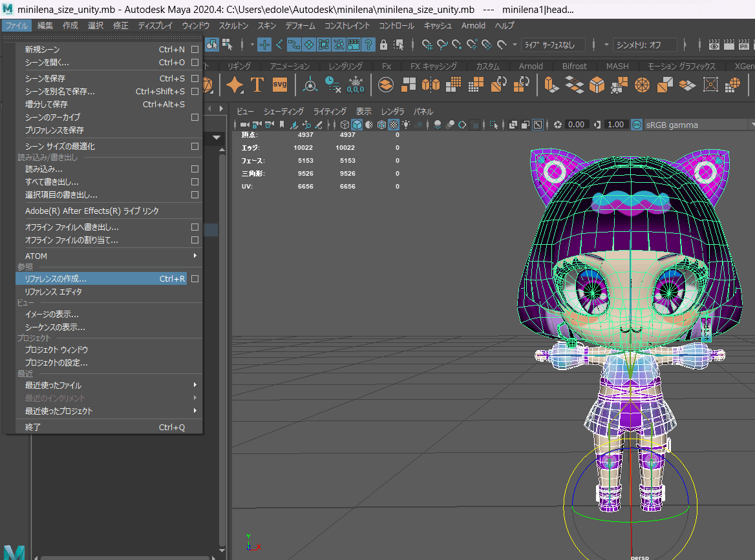Image resolution: width=755 pixels, height=560 pixels.
Task: Click the Select Camera icon in panel toolbar
Action: pos(244,125)
